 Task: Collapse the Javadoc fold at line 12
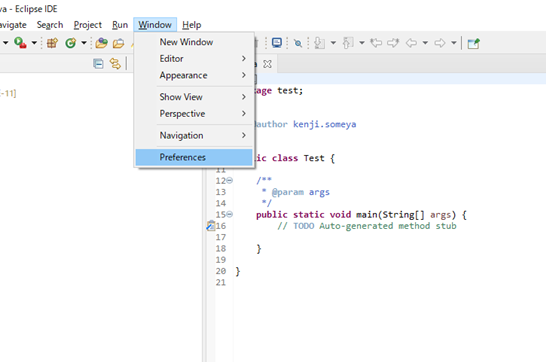[229, 180]
